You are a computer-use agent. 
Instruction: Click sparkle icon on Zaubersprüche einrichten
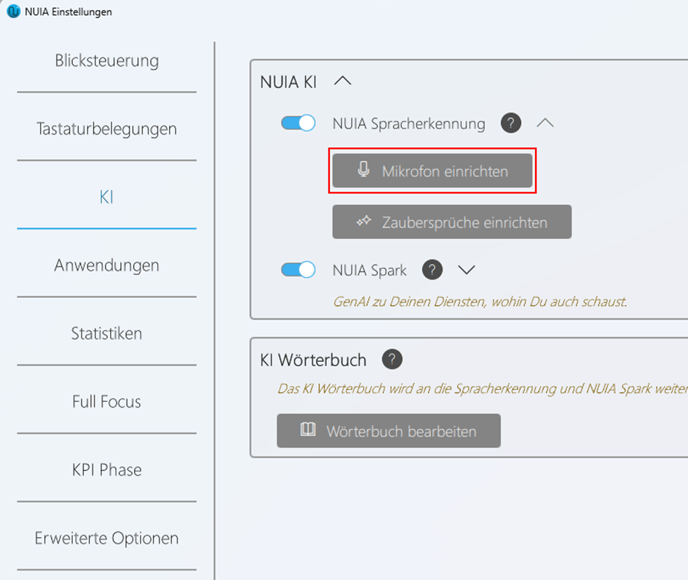[x=363, y=221]
